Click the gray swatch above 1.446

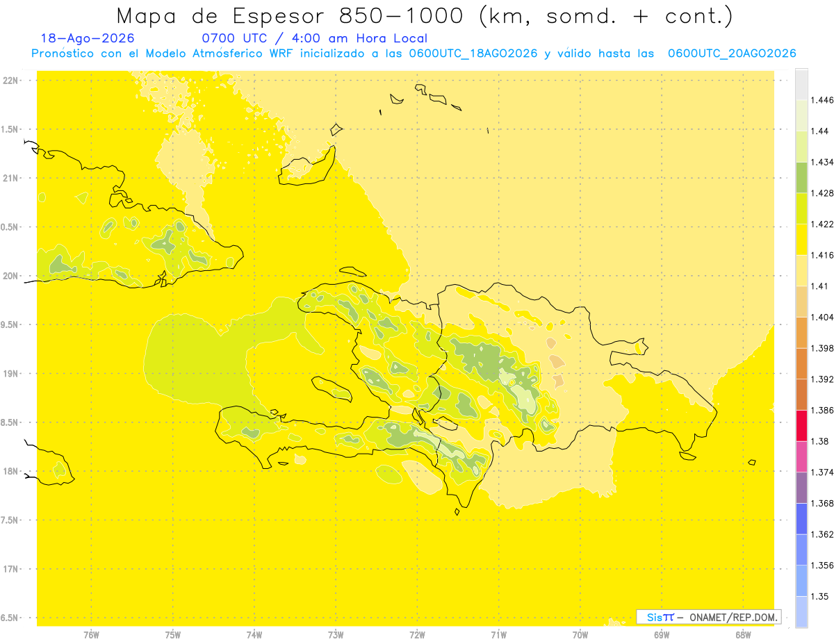[x=802, y=85]
